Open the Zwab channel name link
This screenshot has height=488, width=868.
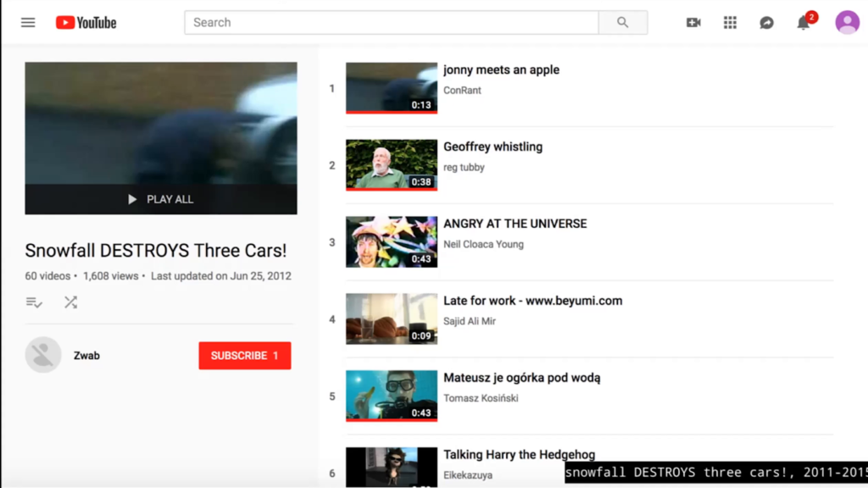pyautogui.click(x=87, y=356)
